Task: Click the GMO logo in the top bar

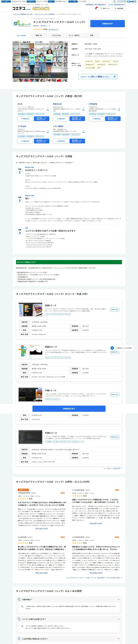Action: 131,2
